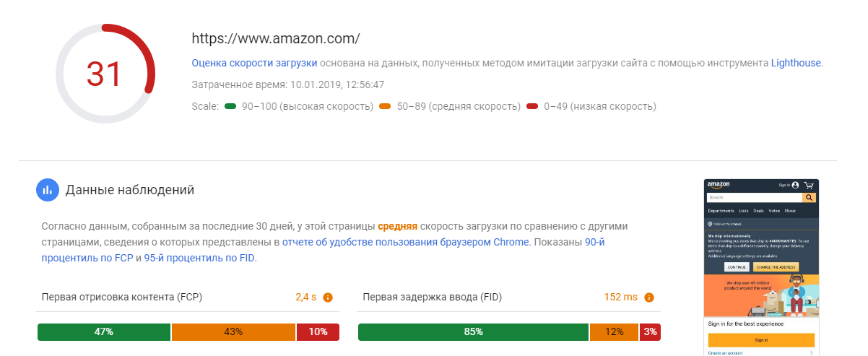The width and height of the screenshot is (868, 356).
Task: Click the FID info icon
Action: 649,298
